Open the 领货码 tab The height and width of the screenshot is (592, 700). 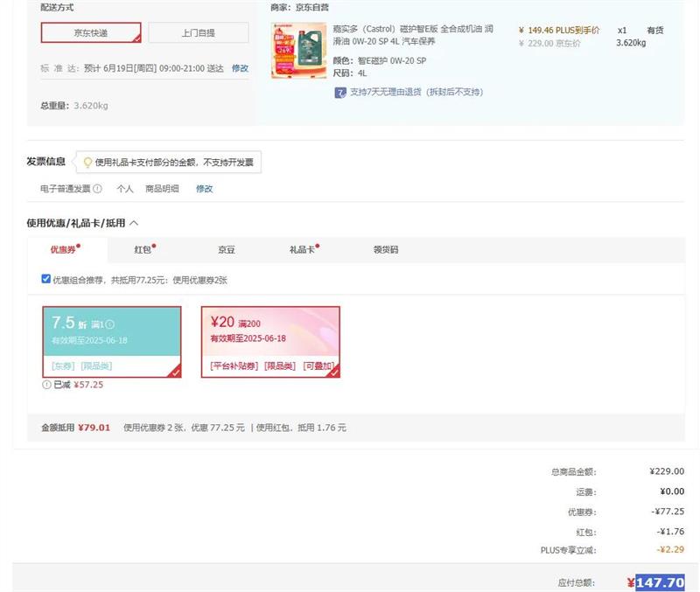385,249
